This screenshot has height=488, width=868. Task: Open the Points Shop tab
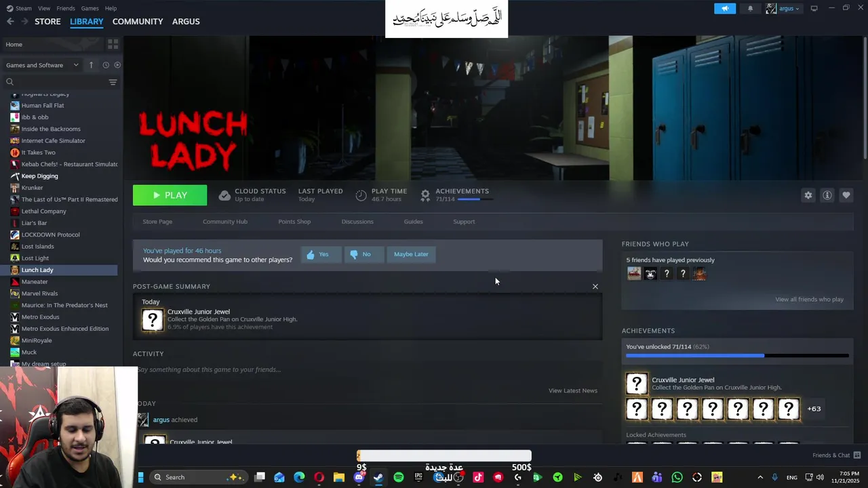[x=294, y=222]
